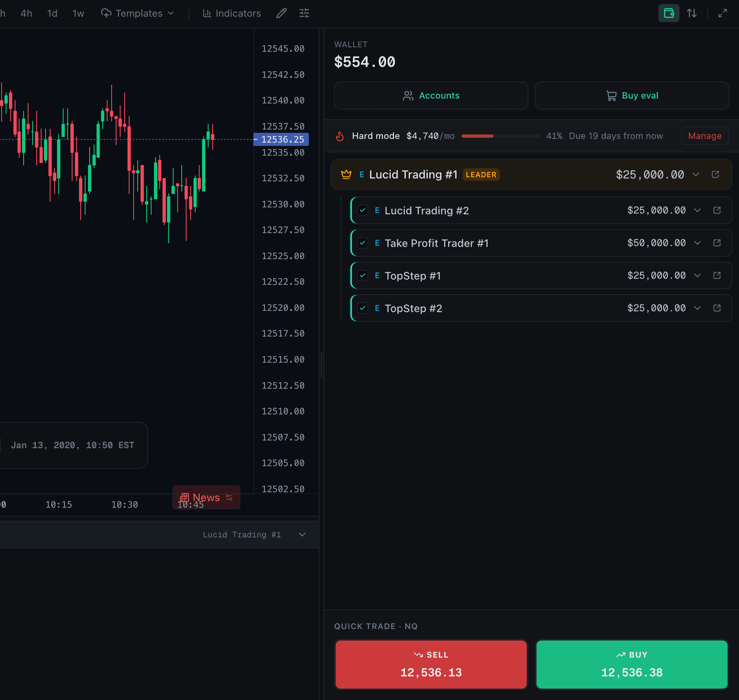
Task: Uncheck TopStep #2 account
Action: click(363, 308)
